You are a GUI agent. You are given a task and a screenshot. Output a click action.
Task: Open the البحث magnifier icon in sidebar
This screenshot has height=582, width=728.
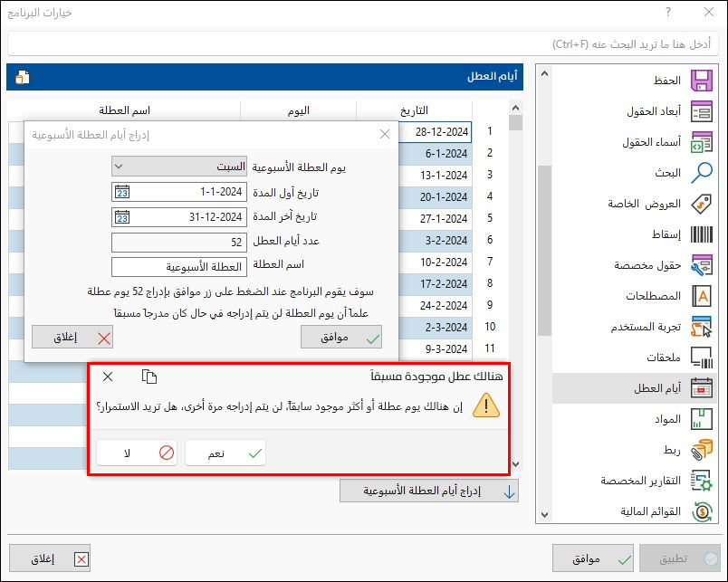click(701, 173)
